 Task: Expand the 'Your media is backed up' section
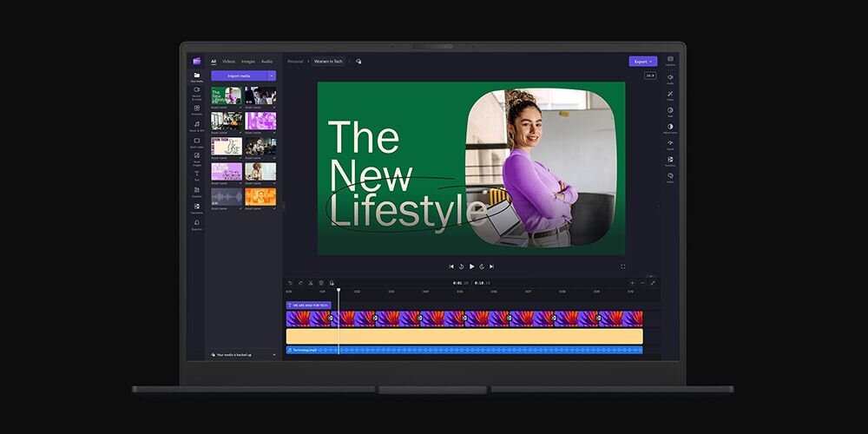274,354
